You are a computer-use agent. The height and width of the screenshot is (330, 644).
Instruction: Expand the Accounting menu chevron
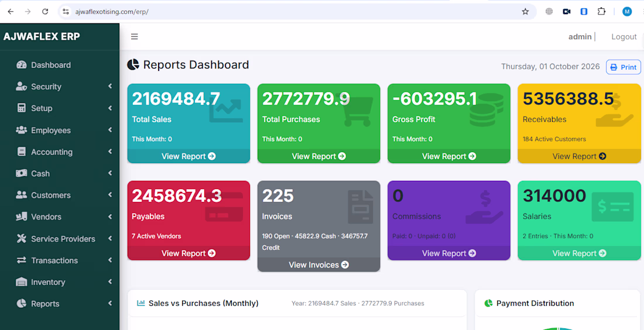[110, 152]
